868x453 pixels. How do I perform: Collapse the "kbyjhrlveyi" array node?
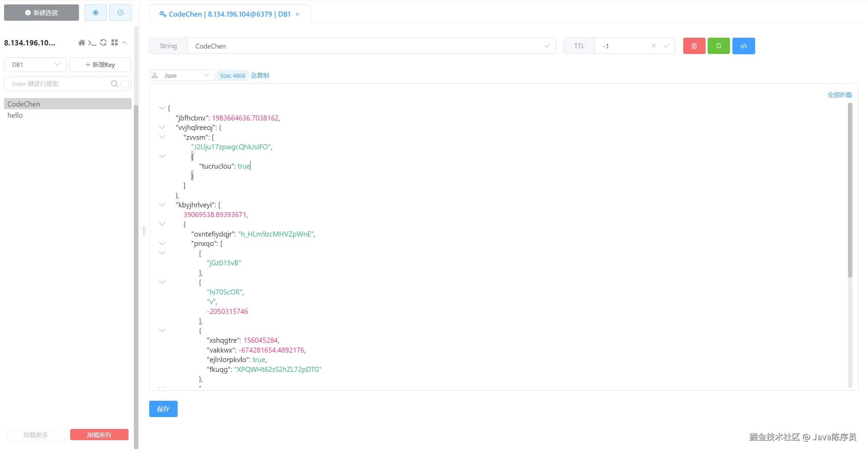[162, 205]
